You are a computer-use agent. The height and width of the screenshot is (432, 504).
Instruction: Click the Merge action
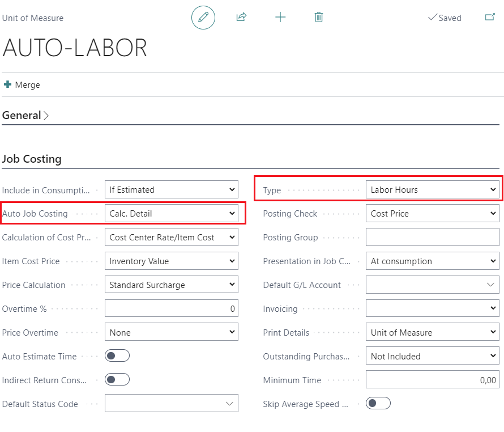pos(22,84)
